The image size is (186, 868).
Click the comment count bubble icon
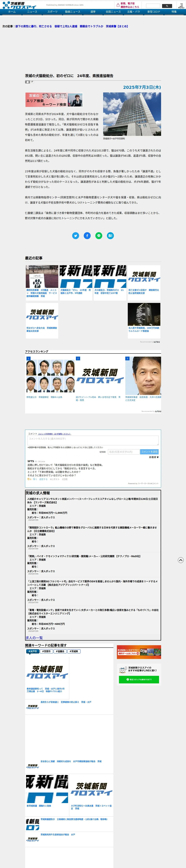pyautogui.click(x=28, y=82)
